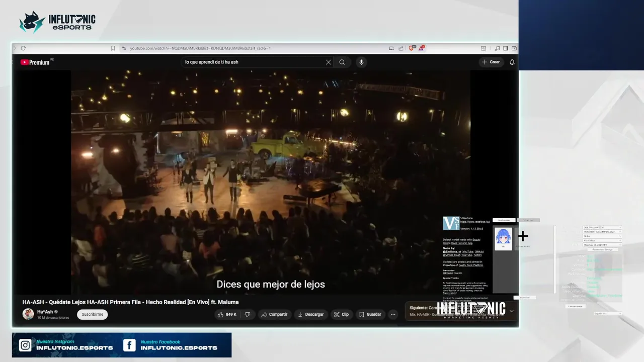Expand the Siguiente playlist chevron
The image size is (644, 362).
coord(512,311)
